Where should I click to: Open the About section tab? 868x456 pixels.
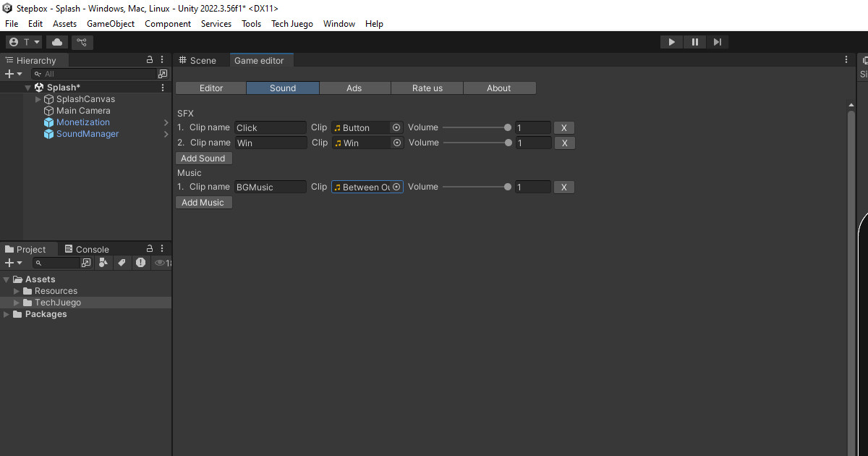pyautogui.click(x=498, y=88)
